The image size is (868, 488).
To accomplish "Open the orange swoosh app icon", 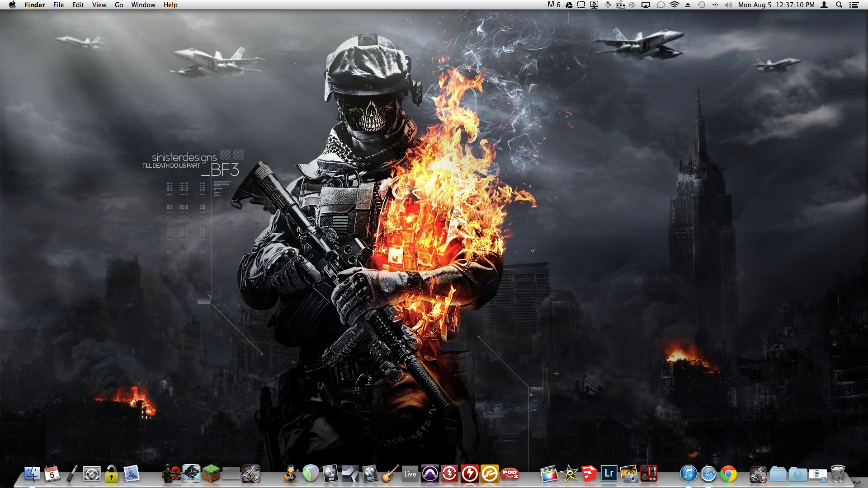I will tap(490, 474).
